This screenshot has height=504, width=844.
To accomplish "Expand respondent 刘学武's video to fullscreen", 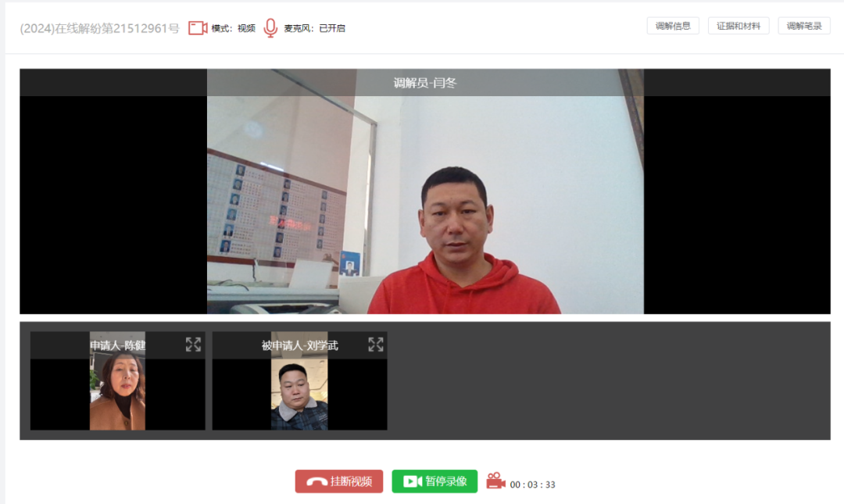I will [x=376, y=345].
